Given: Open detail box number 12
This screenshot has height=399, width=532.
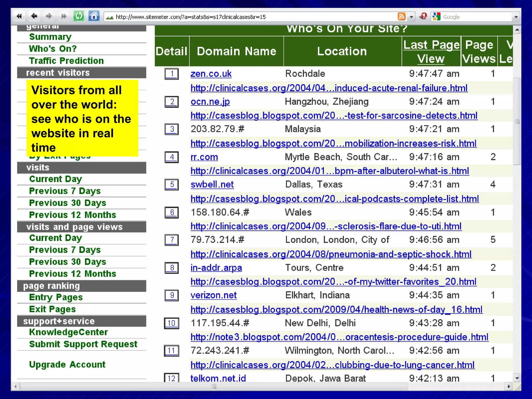Looking at the screenshot, I should click(172, 378).
